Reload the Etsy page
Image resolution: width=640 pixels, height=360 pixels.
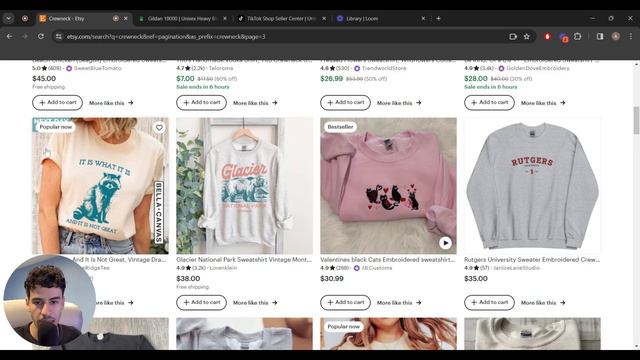(x=41, y=36)
